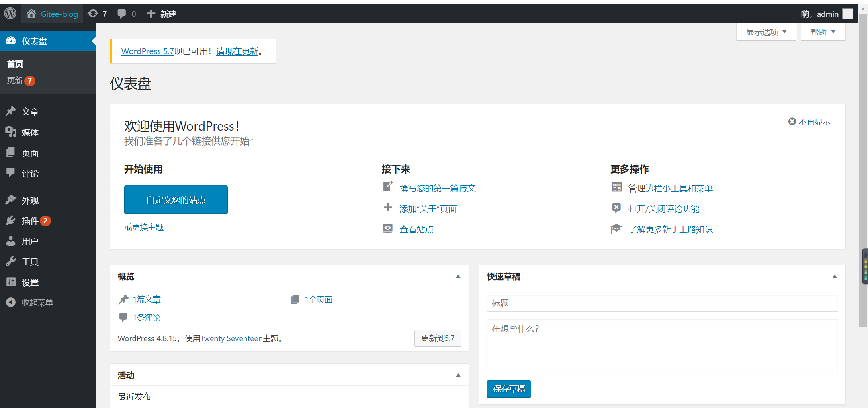Click the 插件 plug icon in sidebar
868x408 pixels.
click(11, 220)
